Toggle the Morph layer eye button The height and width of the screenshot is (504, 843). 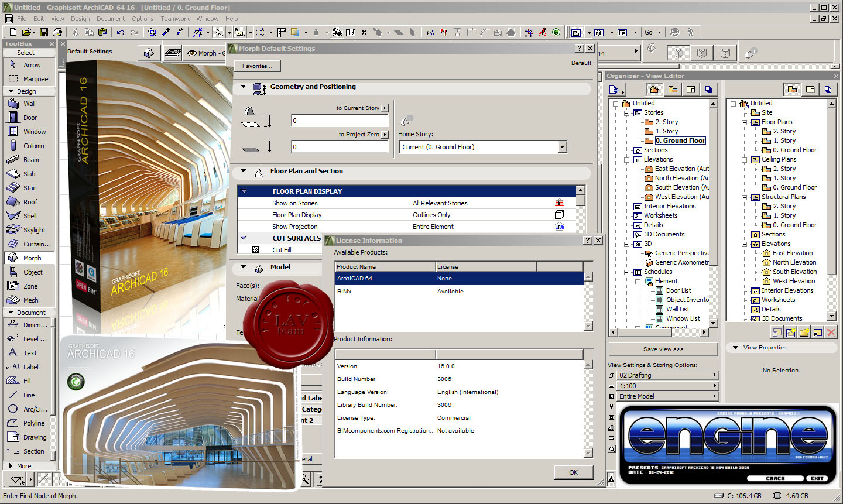192,53
